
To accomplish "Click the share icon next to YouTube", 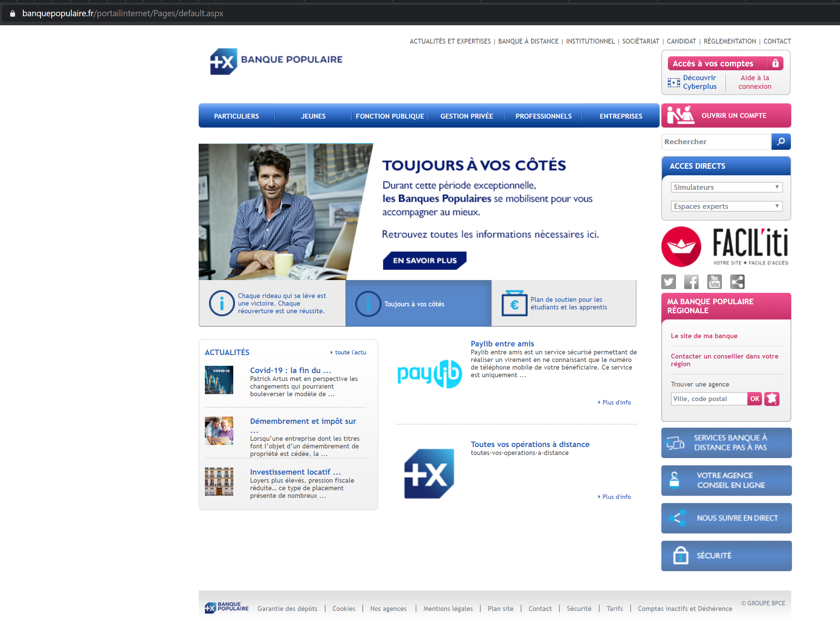I will coord(737,281).
